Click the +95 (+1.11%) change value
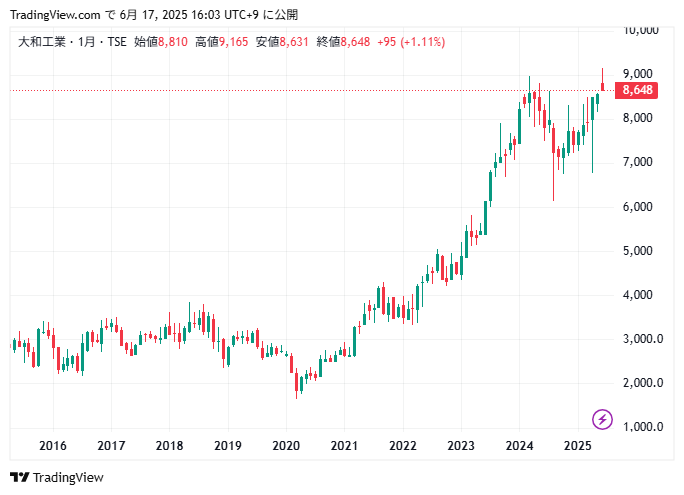Image resolution: width=684 pixels, height=495 pixels. (411, 42)
